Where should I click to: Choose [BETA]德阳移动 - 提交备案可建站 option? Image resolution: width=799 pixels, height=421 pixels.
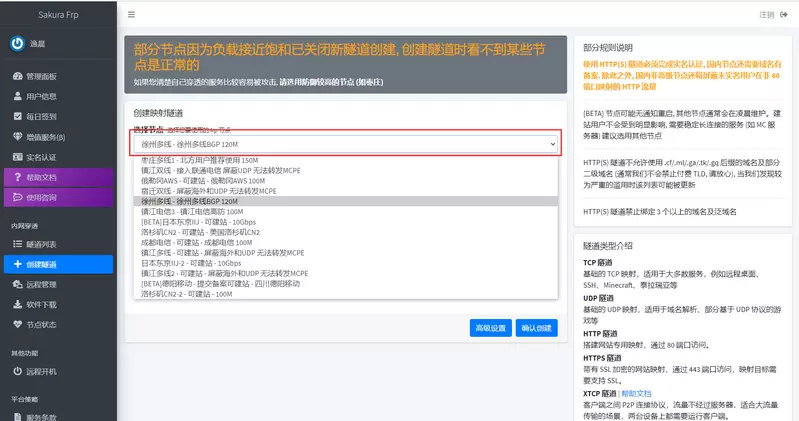345,283
